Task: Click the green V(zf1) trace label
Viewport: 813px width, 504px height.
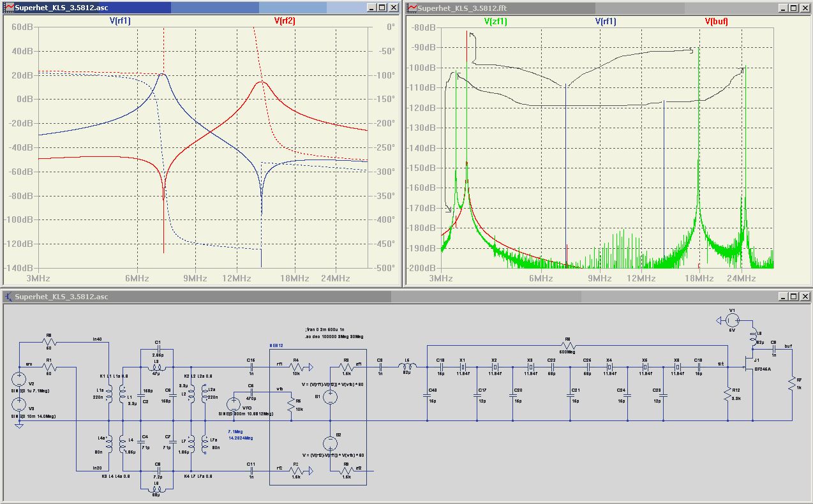Action: (x=495, y=21)
